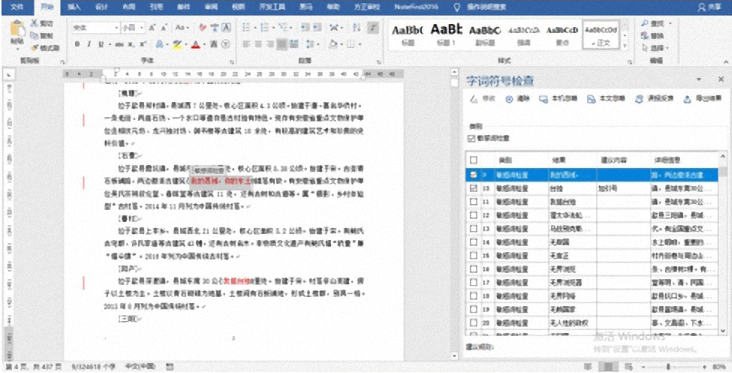Toggle the show paragraph marks icon
The image size is (732, 373).
coord(373,28)
